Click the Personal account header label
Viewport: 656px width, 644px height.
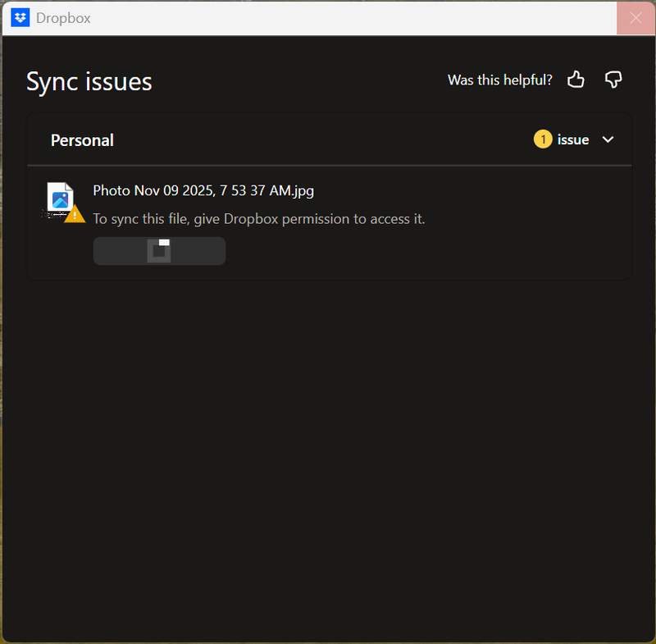point(82,140)
